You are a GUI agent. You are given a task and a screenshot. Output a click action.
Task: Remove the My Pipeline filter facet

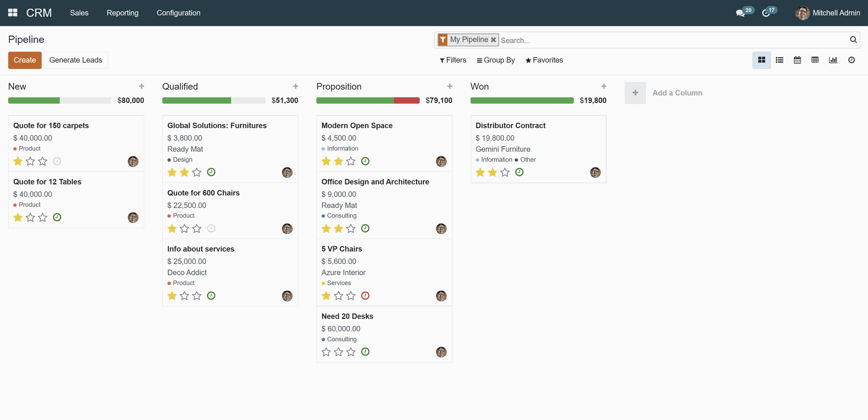[x=493, y=40]
